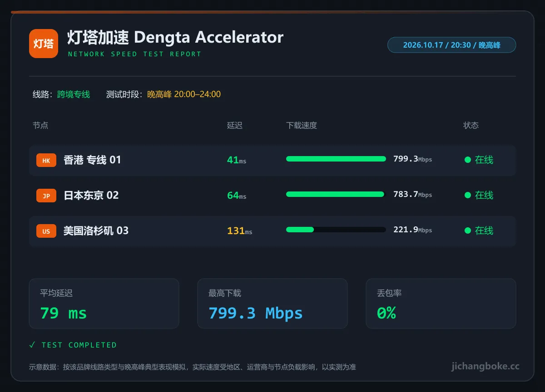Click the 状态 column header
Screen dimensions: 545x392
point(471,125)
